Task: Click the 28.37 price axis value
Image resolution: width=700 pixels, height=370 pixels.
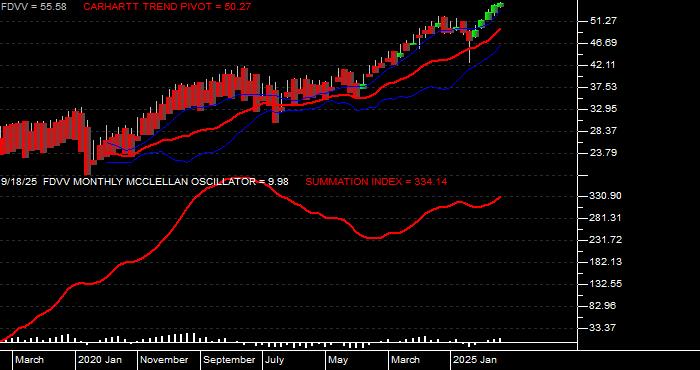Action: (x=604, y=131)
